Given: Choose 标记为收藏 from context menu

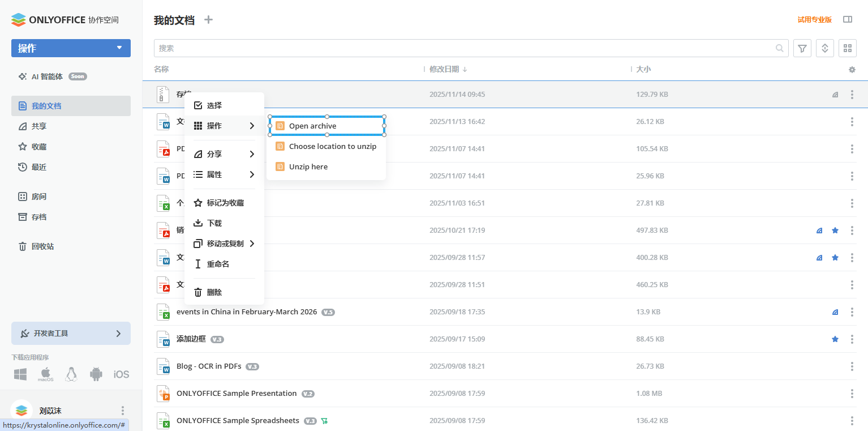Looking at the screenshot, I should point(224,203).
